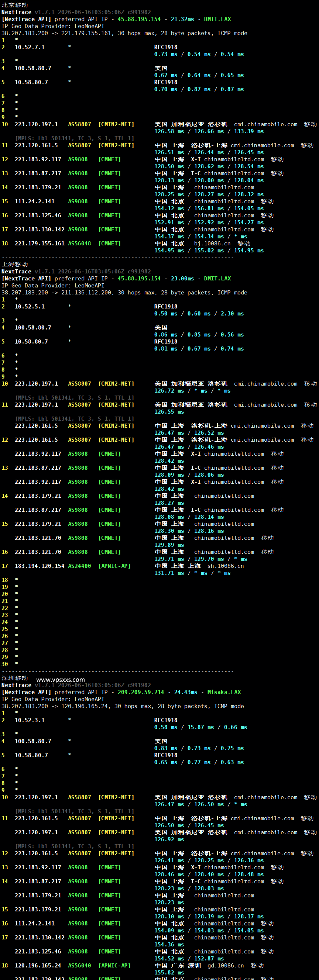
Task: Select latency value 154.36 ms
Action: [x=169, y=945]
